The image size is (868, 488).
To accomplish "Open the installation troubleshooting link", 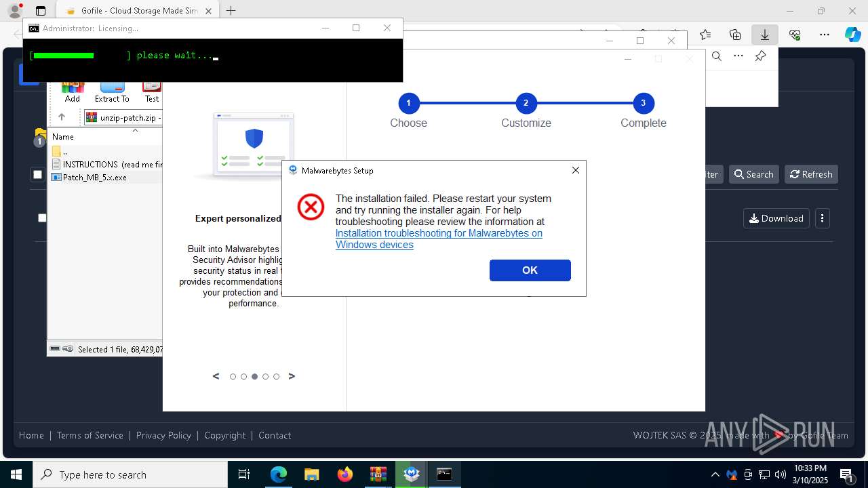I will 439,239.
